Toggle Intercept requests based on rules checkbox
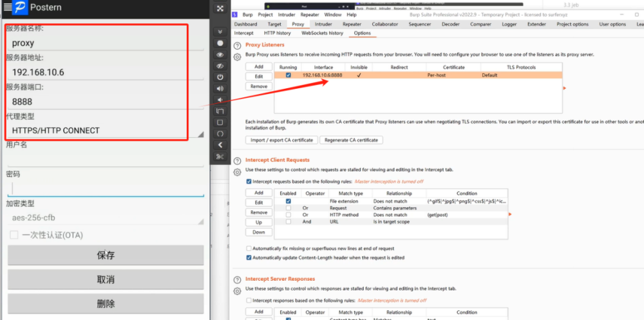 click(249, 181)
